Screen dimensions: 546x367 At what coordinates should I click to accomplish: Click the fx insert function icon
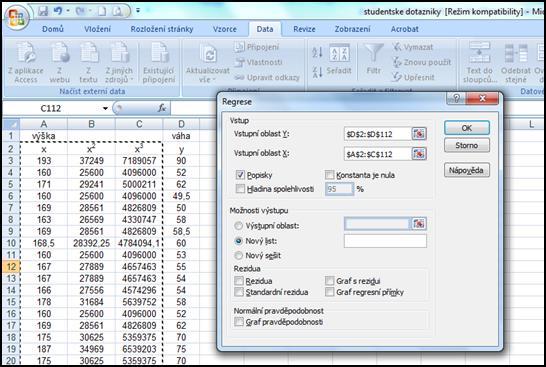[x=162, y=108]
